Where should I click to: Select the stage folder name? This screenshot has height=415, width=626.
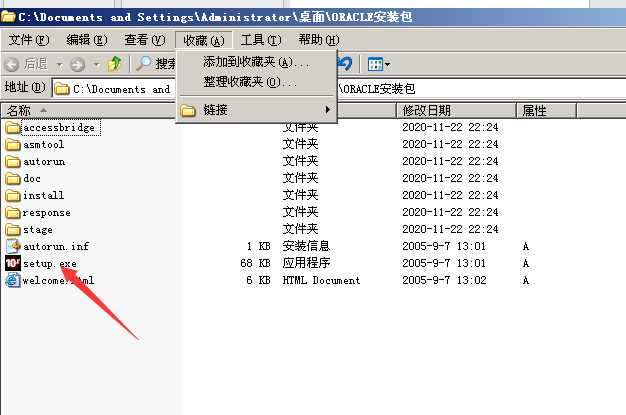click(38, 230)
